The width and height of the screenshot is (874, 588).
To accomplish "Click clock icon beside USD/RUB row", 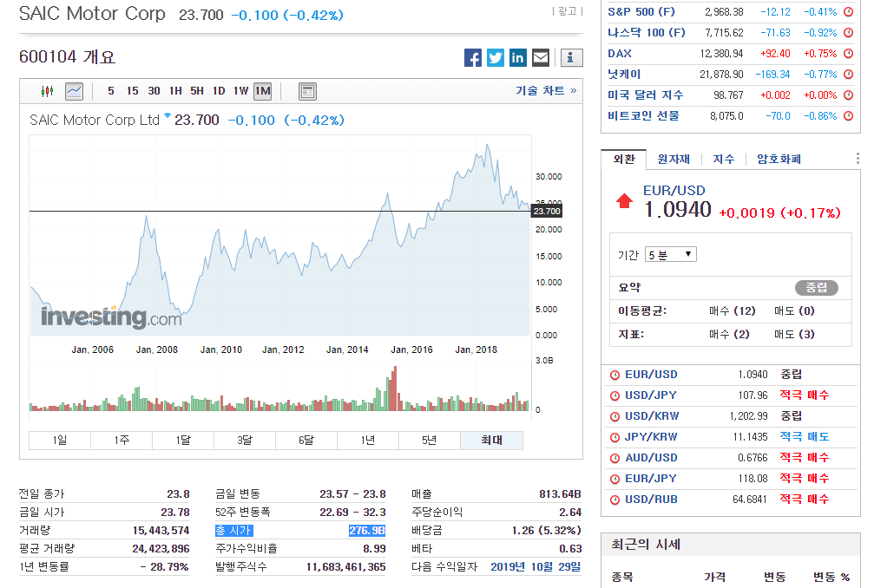I will [614, 500].
